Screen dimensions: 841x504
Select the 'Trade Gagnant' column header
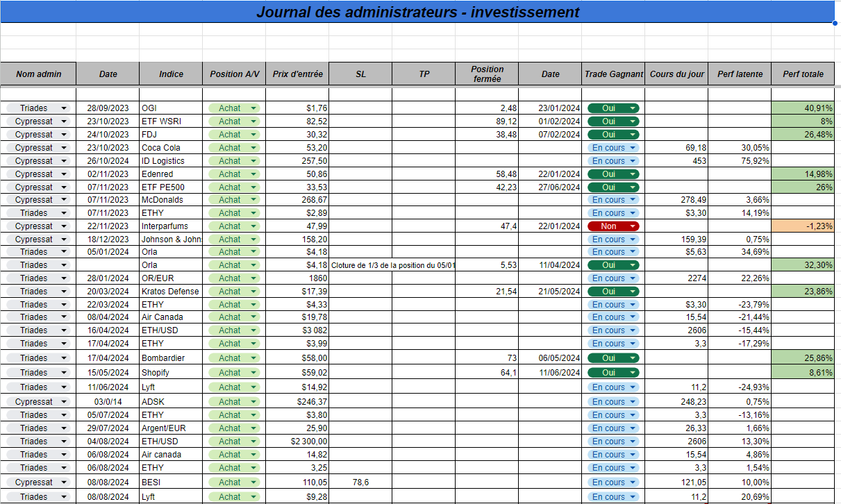click(613, 74)
